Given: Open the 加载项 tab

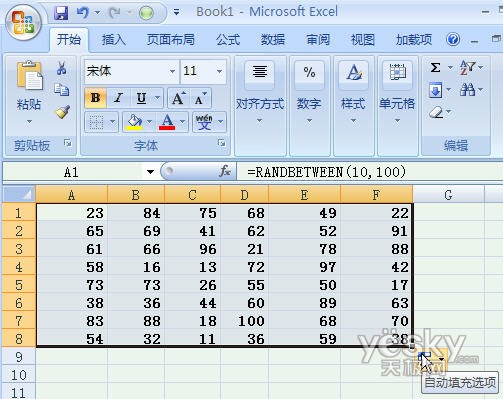Looking at the screenshot, I should coord(414,40).
